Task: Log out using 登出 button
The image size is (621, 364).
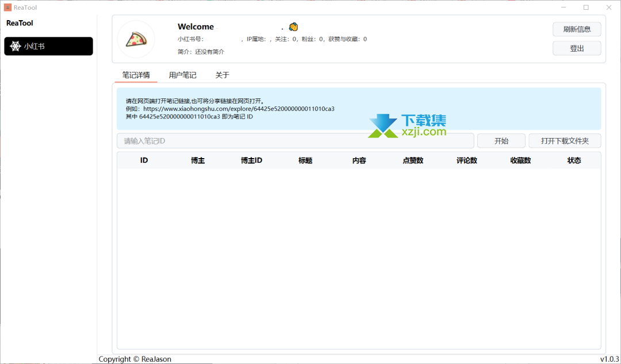Action: [577, 48]
